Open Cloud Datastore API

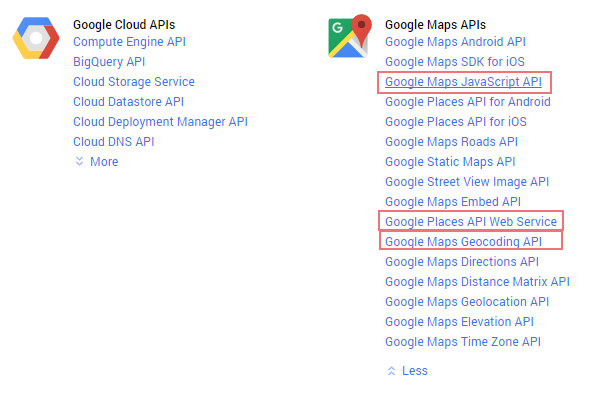pos(128,102)
